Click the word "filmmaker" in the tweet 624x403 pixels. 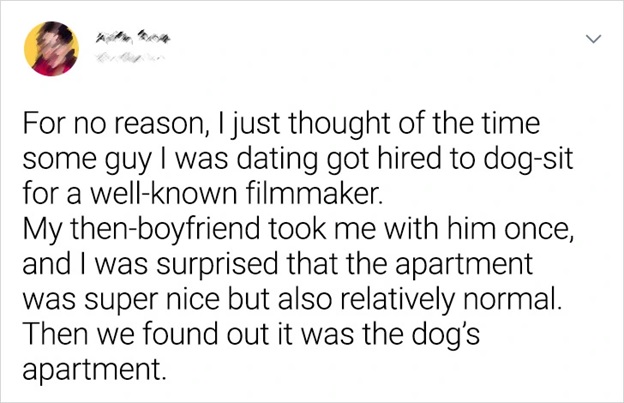(296, 187)
